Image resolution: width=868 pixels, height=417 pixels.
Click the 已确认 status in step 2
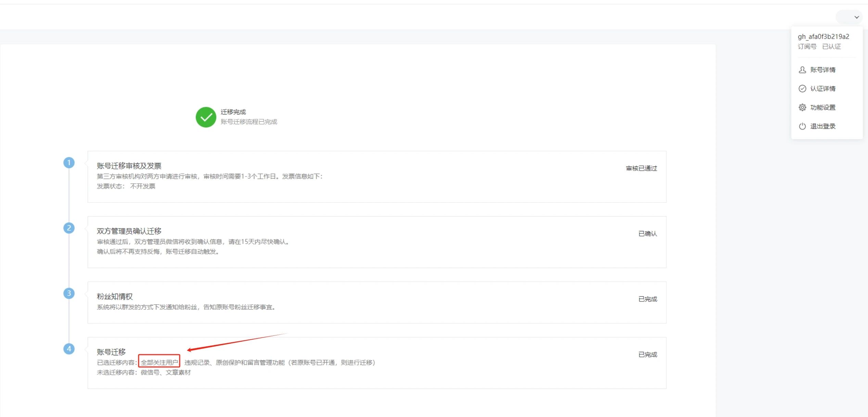click(647, 234)
